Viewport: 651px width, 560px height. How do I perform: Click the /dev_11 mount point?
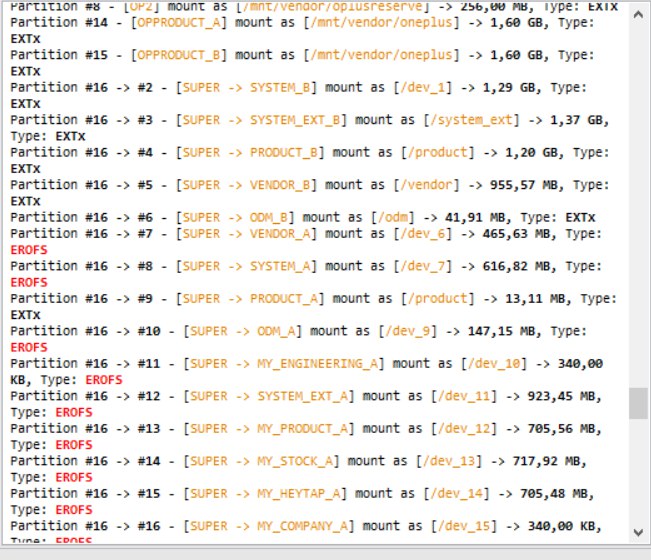(465, 396)
